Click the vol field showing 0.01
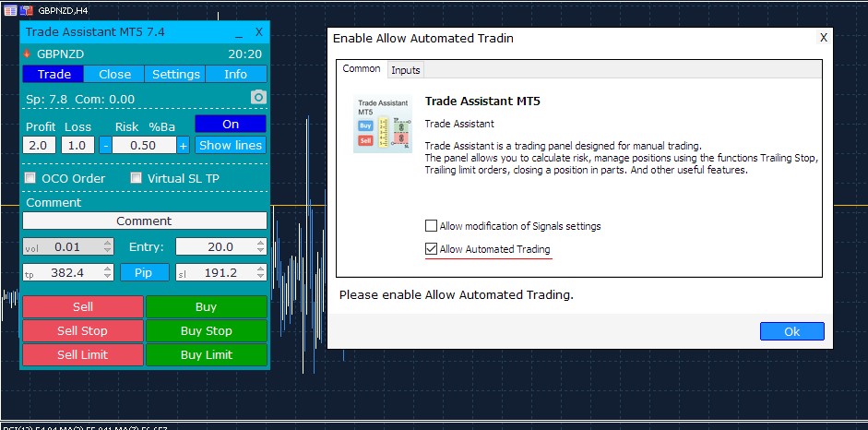Image resolution: width=868 pixels, height=430 pixels. tap(67, 246)
